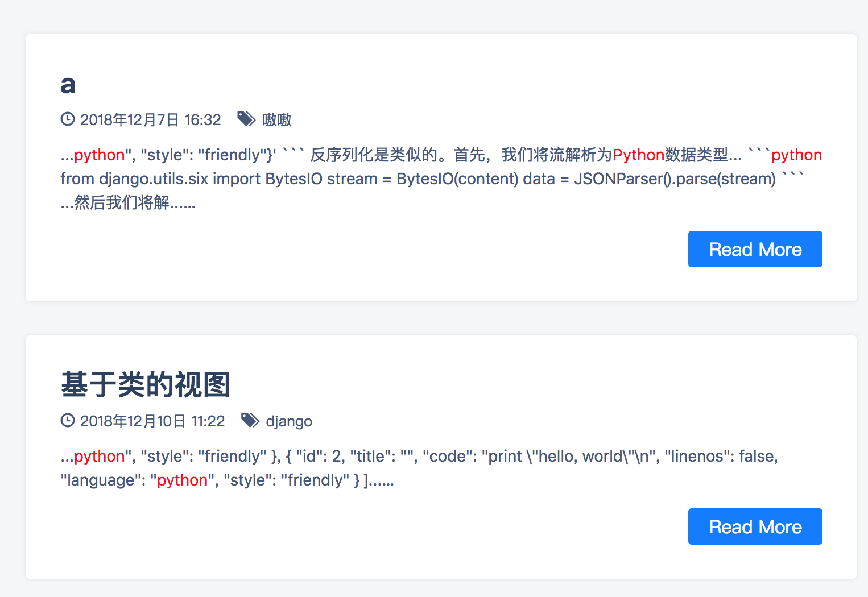The width and height of the screenshot is (868, 597).
Task: Click the clock icon beside 2018年12月7日 16:32
Action: point(68,119)
